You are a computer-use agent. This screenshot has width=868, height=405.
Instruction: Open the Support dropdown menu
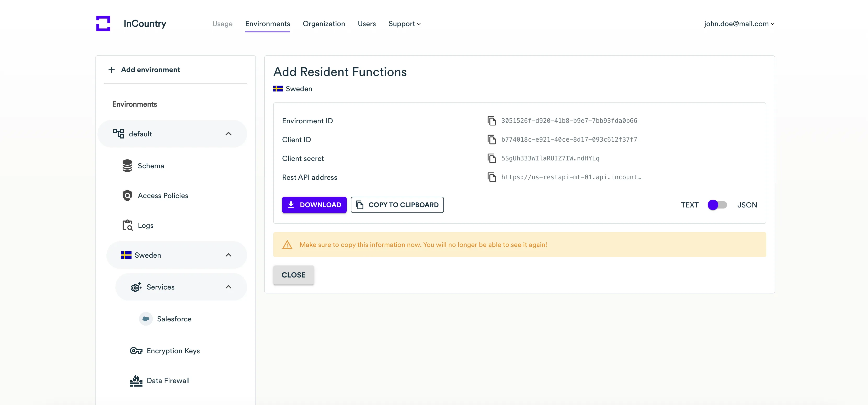[x=404, y=24]
